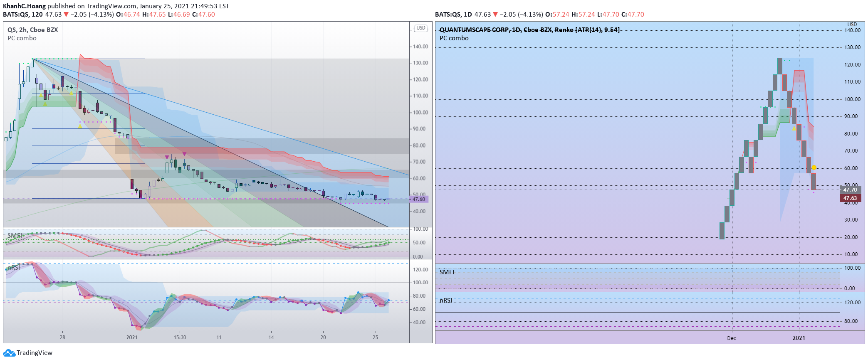Select the 25 date label on the time axis

375,337
